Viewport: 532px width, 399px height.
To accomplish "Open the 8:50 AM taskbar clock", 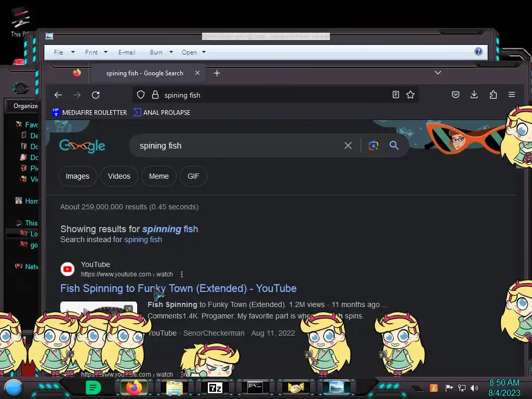I will tap(504, 388).
